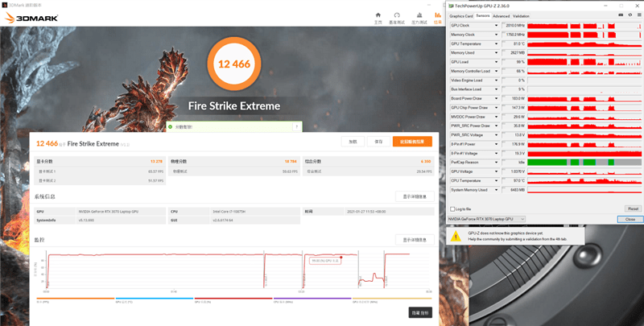This screenshot has height=326, width=644.
Task: Click the Close button in GPU-Z
Action: pyautogui.click(x=630, y=219)
